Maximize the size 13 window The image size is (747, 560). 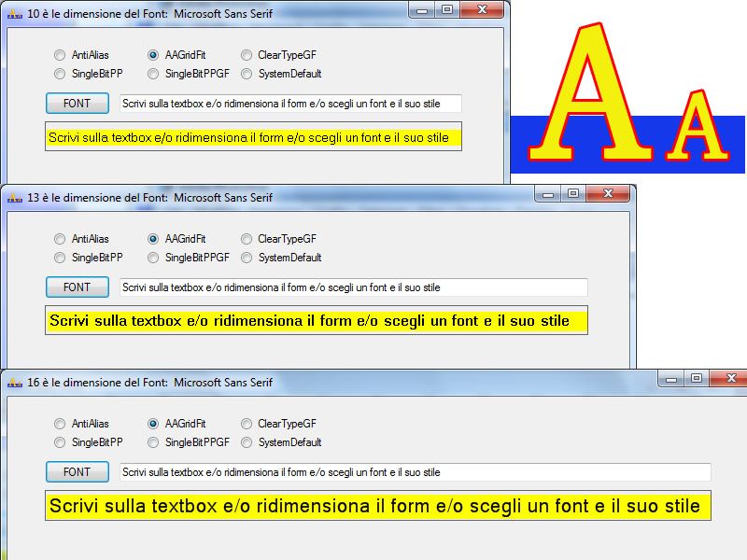[573, 194]
